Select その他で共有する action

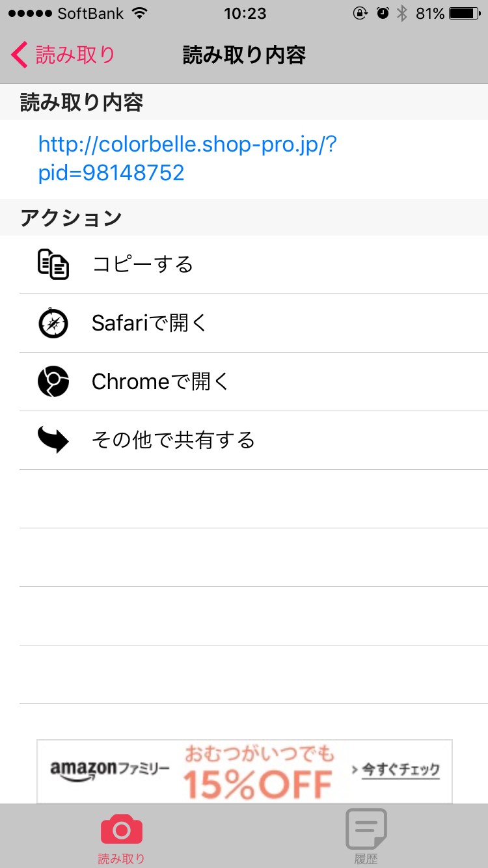(x=173, y=440)
